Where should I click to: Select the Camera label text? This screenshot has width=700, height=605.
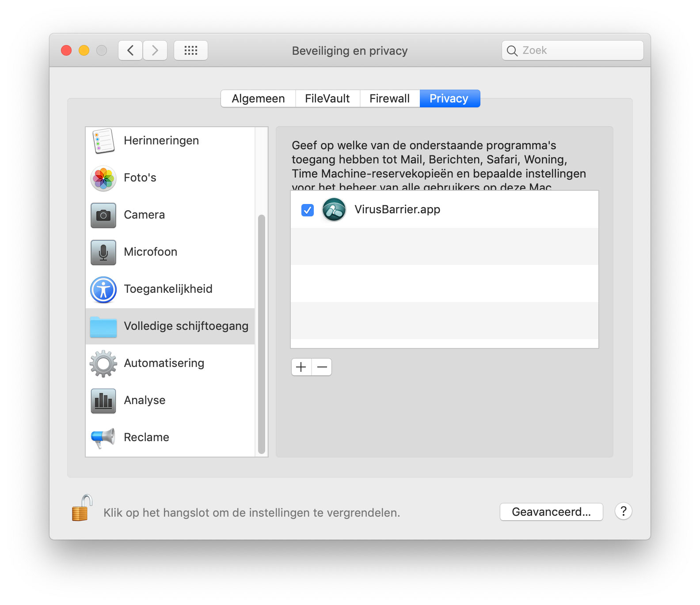click(x=145, y=215)
